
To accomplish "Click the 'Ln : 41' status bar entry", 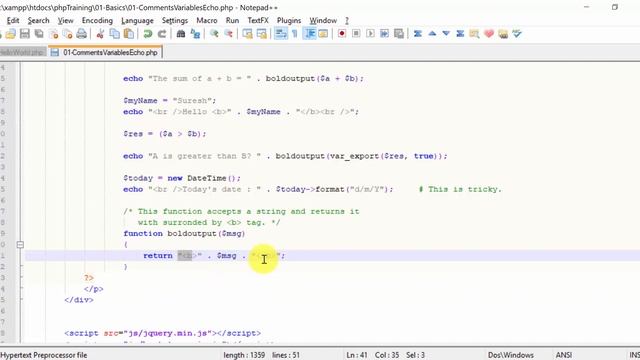I will (357, 355).
